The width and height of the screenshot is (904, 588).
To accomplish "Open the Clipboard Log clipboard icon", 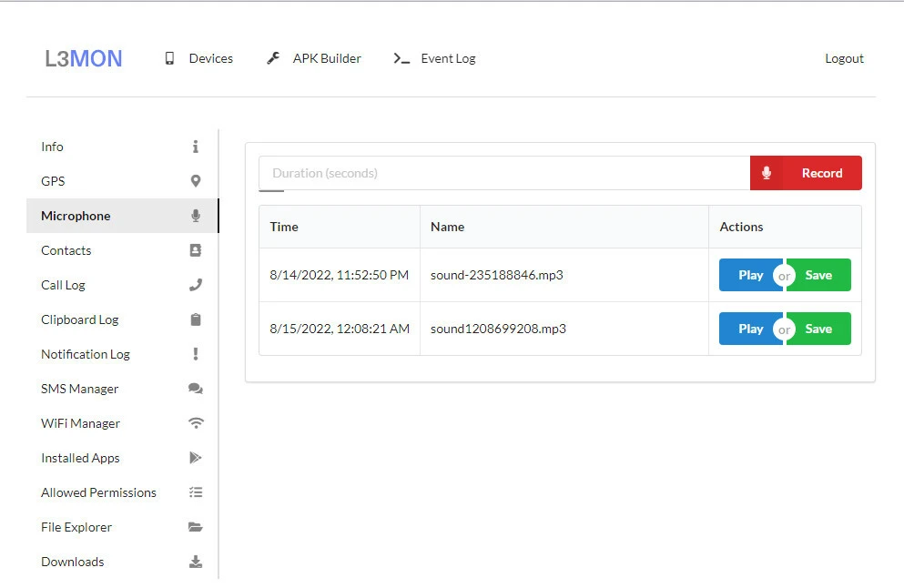I will click(x=195, y=319).
